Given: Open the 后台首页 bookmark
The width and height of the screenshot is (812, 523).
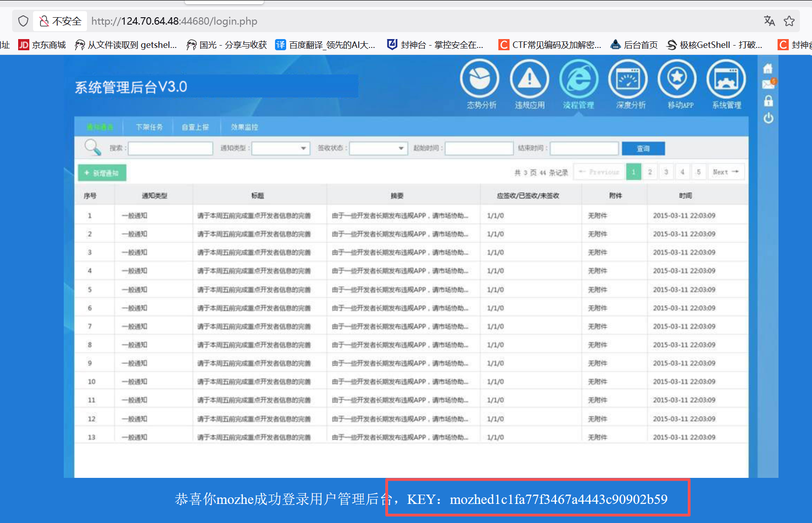Looking at the screenshot, I should (634, 45).
